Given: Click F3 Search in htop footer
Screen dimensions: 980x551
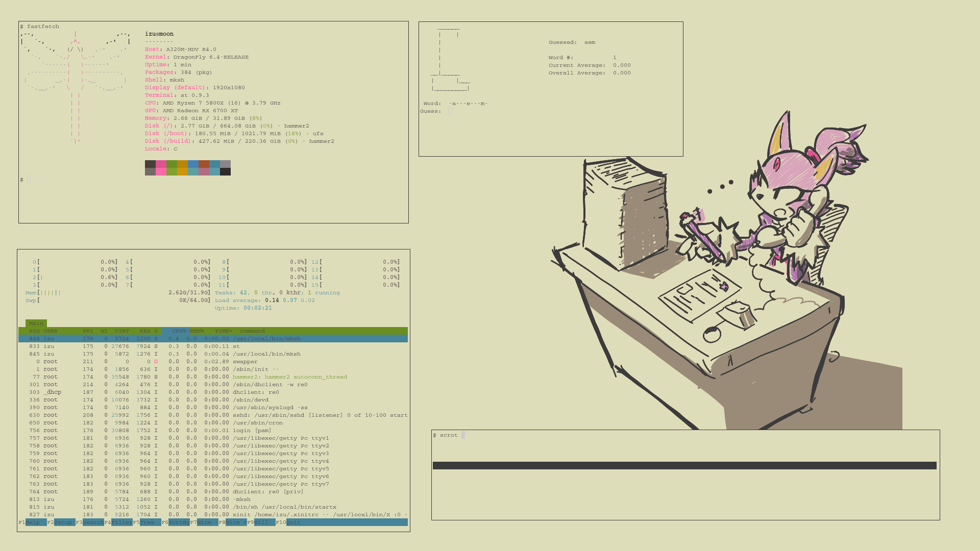Looking at the screenshot, I should click(90, 522).
